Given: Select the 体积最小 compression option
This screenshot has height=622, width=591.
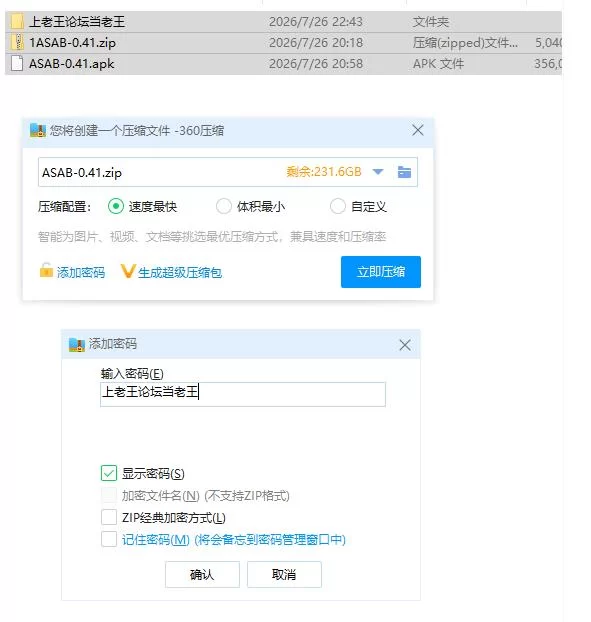Looking at the screenshot, I should (224, 206).
